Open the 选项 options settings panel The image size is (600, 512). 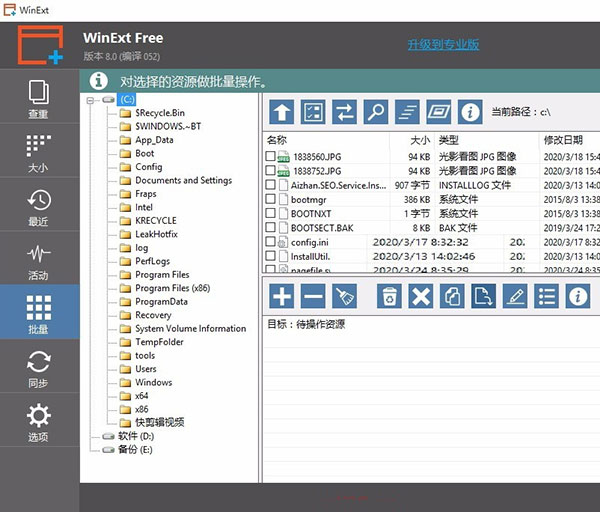pos(39,422)
